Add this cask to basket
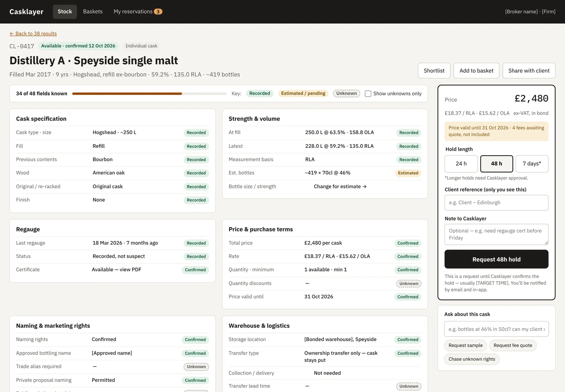 [476, 71]
